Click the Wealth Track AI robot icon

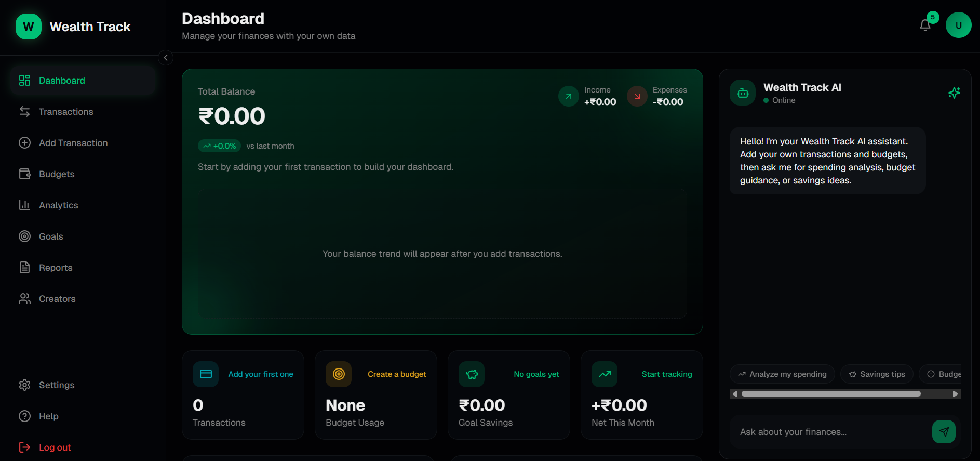pos(742,92)
